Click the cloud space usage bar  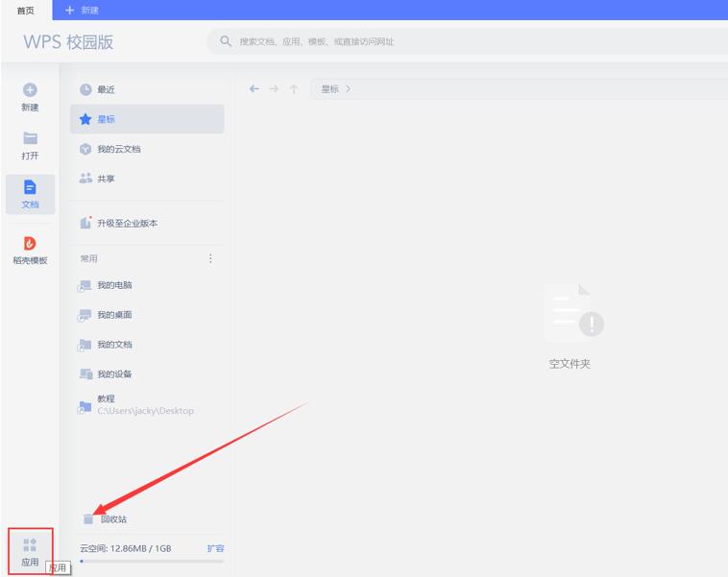click(152, 562)
